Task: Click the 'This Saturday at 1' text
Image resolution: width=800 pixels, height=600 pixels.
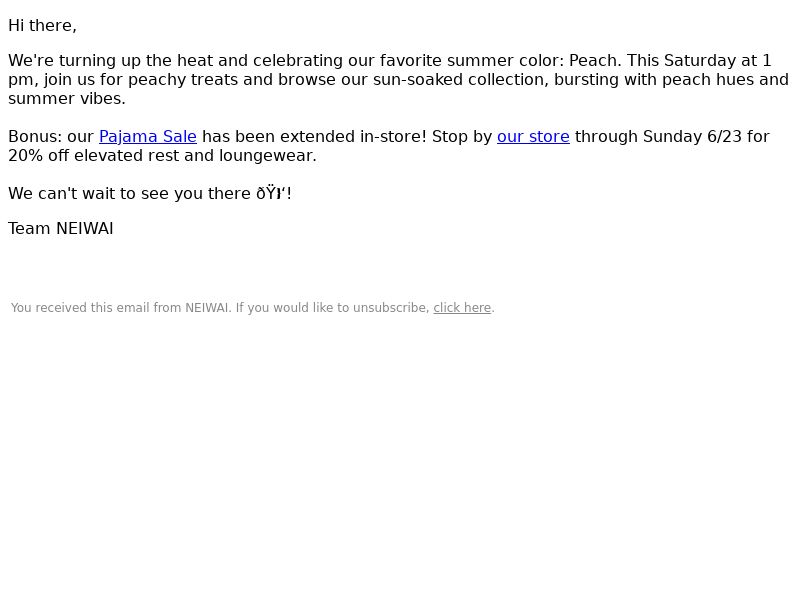Action: [699, 61]
